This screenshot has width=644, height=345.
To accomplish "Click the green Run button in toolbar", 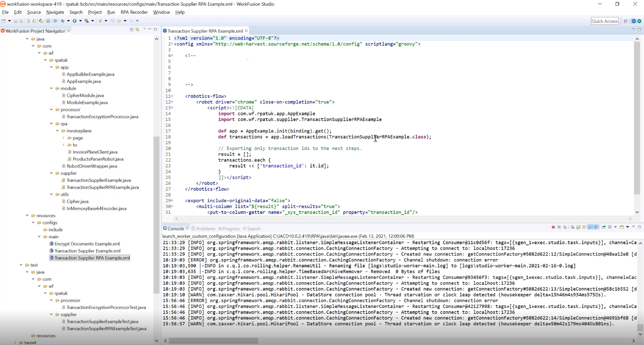I will 75,21.
